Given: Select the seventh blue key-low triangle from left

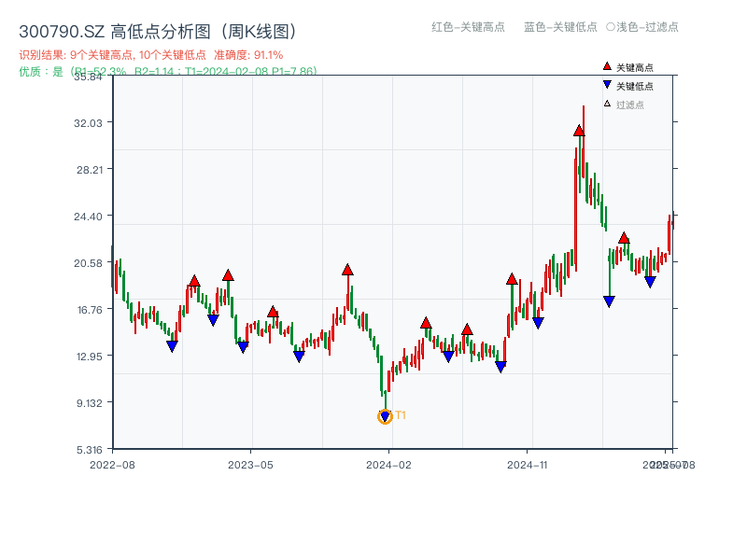Looking at the screenshot, I should 500,367.
